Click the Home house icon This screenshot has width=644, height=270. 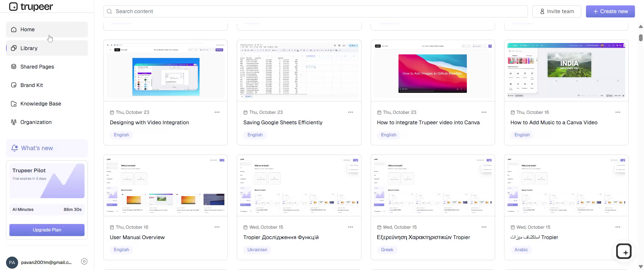tap(14, 30)
